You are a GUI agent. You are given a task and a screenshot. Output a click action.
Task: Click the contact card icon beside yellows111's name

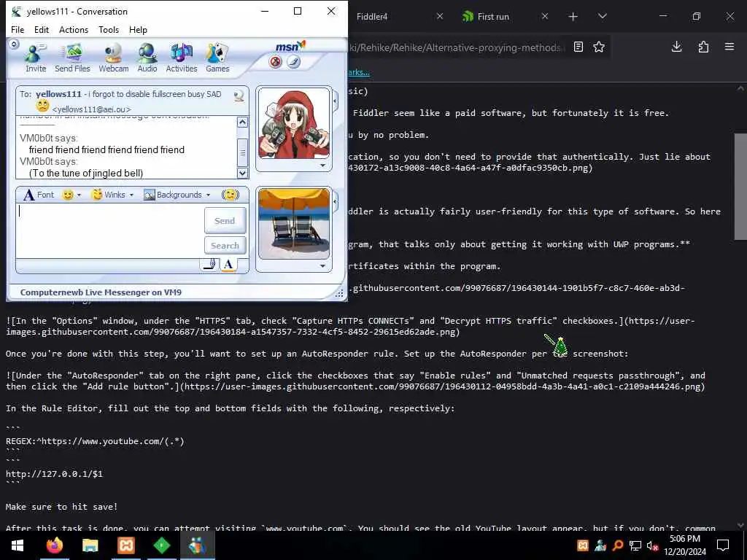[x=239, y=96]
